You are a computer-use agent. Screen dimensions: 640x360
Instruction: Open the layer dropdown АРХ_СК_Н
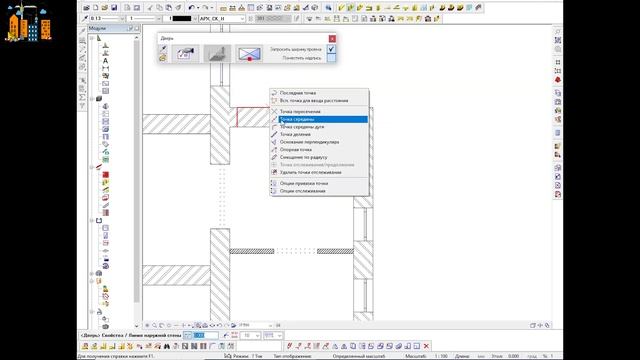tap(242, 19)
